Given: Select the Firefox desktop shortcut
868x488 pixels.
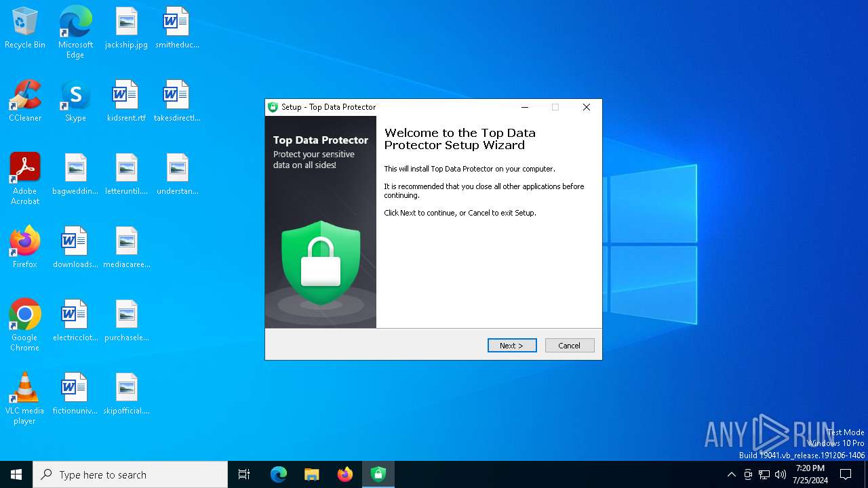Looking at the screenshot, I should pyautogui.click(x=25, y=248).
